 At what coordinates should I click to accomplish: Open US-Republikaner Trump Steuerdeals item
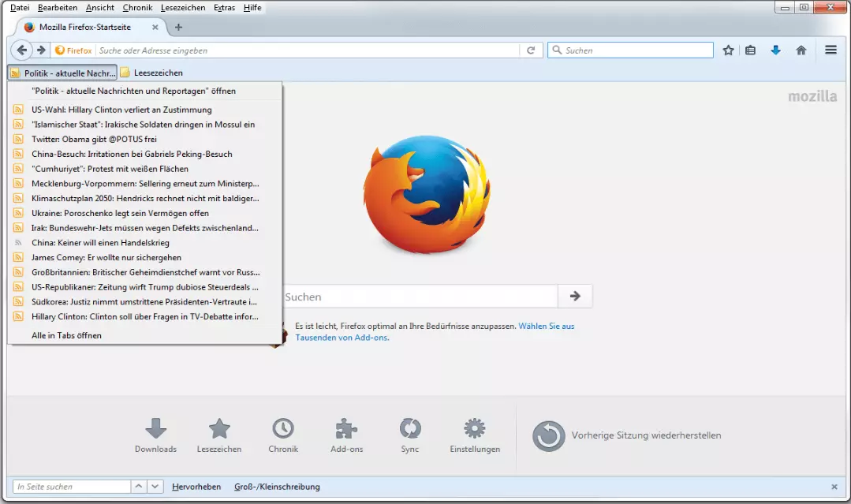click(144, 287)
